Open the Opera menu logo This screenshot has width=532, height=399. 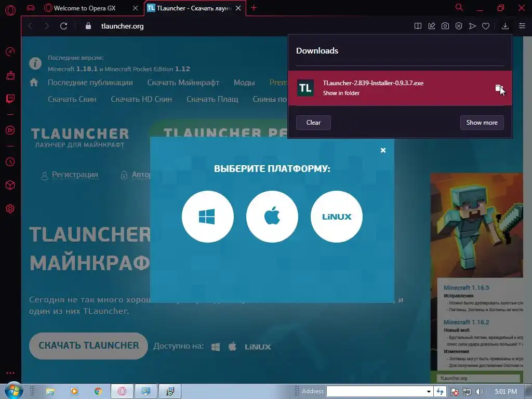click(x=10, y=10)
